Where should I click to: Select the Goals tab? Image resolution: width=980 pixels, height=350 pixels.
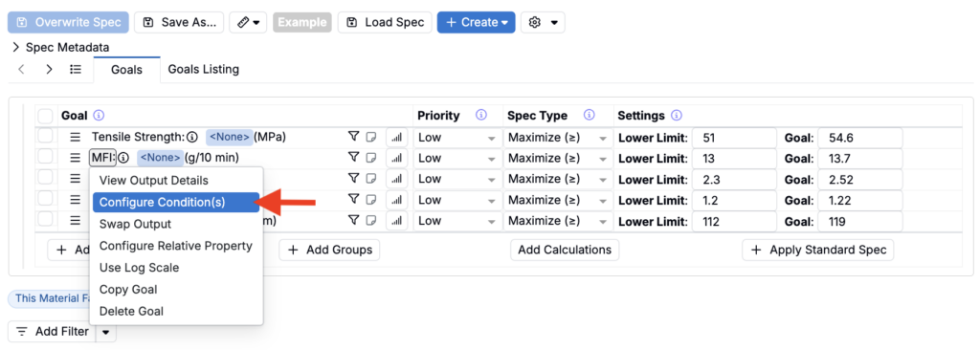[x=127, y=70]
